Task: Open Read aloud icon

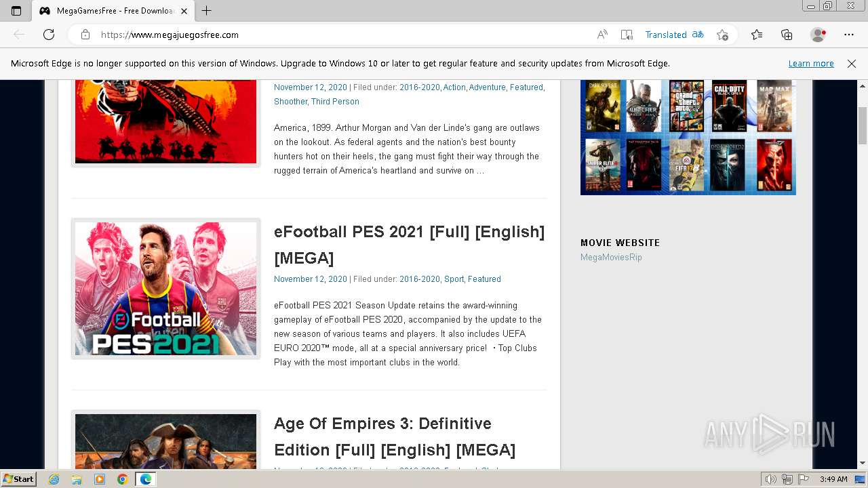Action: [x=602, y=35]
